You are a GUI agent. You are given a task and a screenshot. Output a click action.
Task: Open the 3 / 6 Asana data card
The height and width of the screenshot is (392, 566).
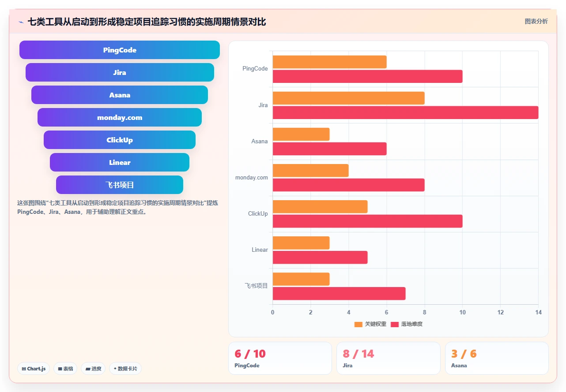[x=497, y=358]
